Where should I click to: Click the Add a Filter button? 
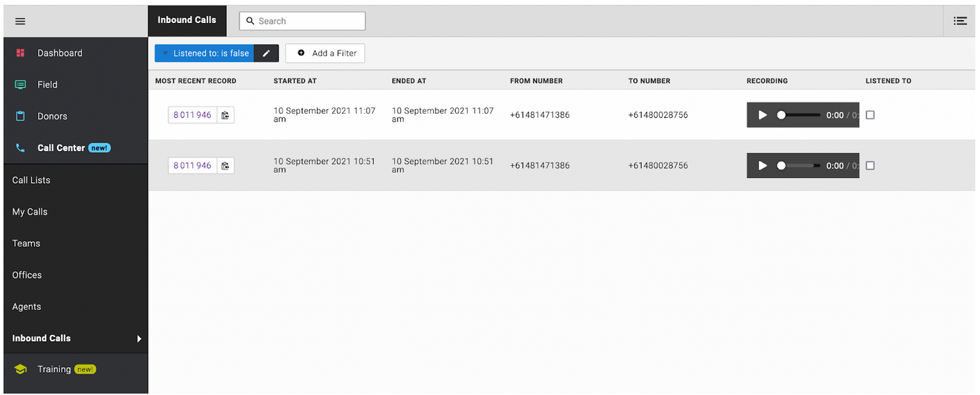pyautogui.click(x=325, y=53)
